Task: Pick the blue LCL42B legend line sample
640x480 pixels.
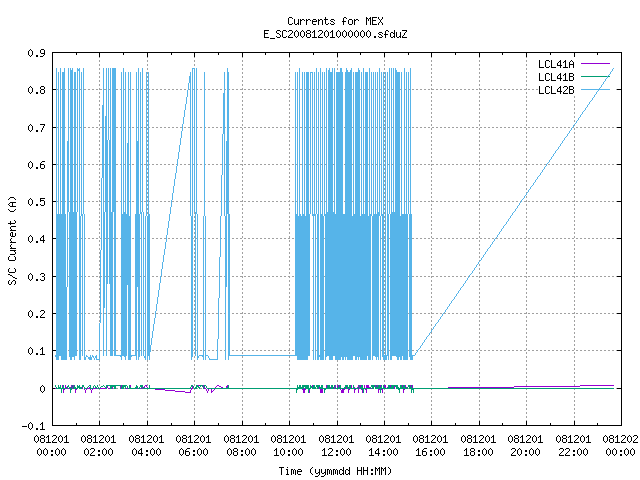Action: (595, 90)
